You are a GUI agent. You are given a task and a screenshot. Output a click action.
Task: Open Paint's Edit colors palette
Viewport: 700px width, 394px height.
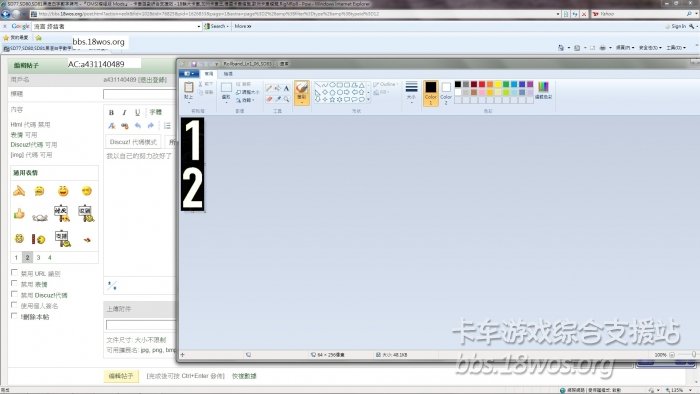543,90
